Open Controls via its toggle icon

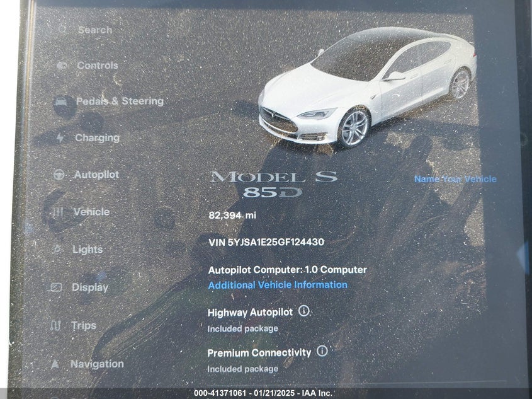coord(62,66)
